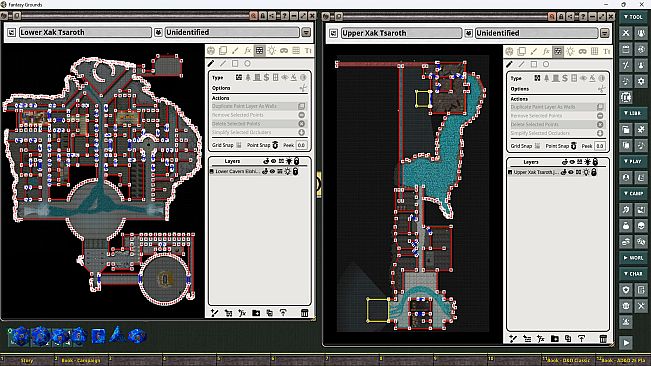Open the FX tool in Upper Xak Tsaroth toolbar
Screen dimensions: 651x366
click(546, 51)
